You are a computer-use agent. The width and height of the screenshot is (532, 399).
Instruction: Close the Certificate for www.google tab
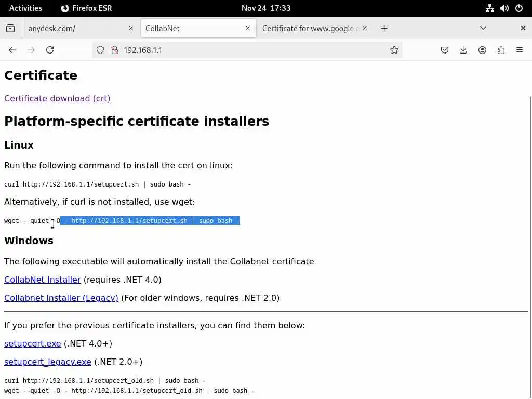(365, 28)
